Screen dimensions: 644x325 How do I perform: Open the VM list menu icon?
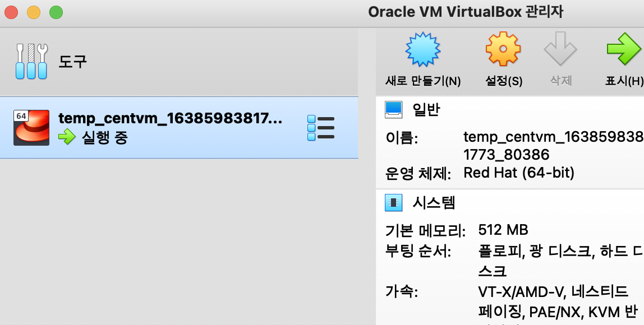pyautogui.click(x=321, y=128)
